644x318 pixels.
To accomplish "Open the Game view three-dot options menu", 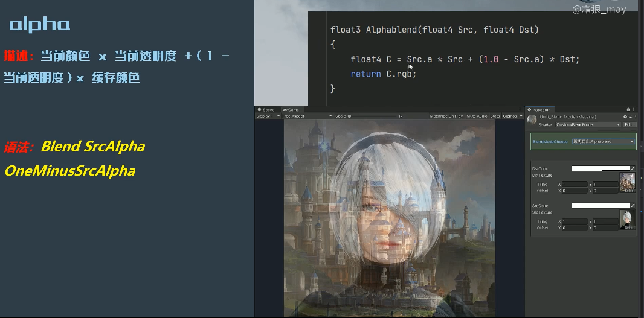I will click(x=520, y=110).
